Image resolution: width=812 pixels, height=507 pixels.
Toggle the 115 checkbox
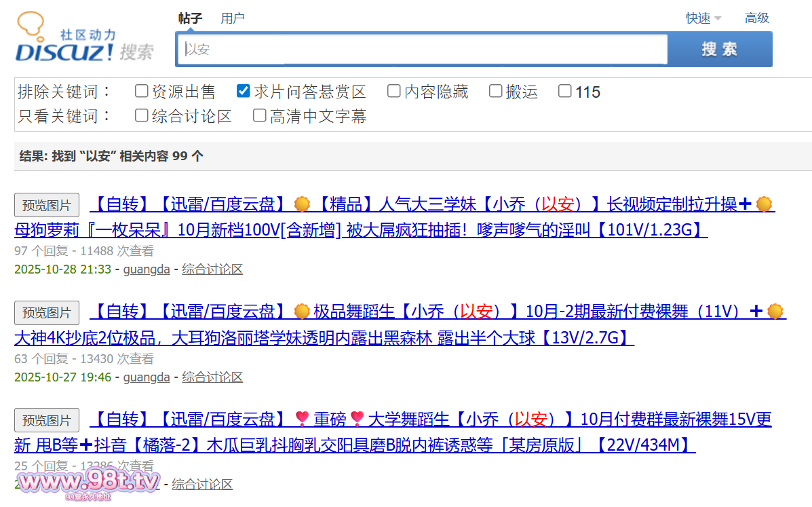coord(564,91)
